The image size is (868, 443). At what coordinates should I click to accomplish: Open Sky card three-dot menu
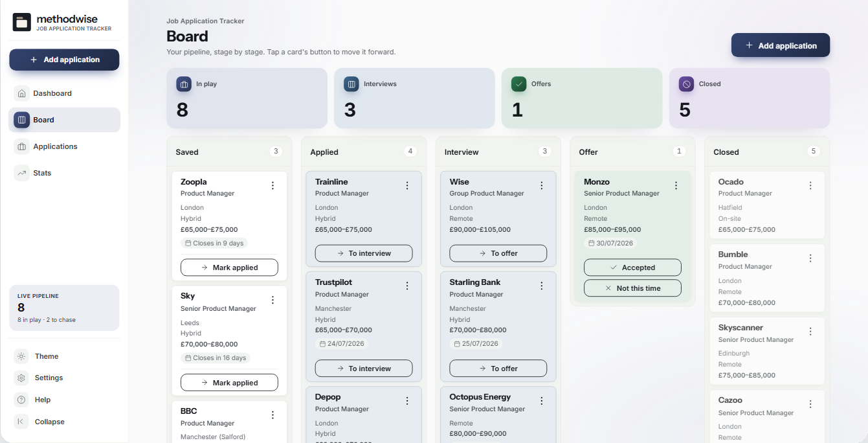pyautogui.click(x=273, y=300)
